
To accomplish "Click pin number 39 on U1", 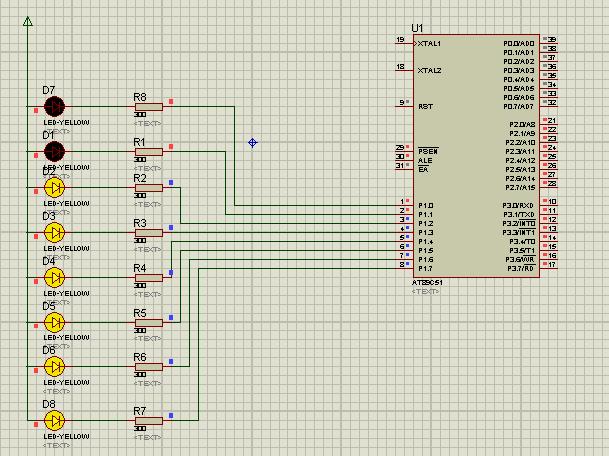I will [x=552, y=39].
